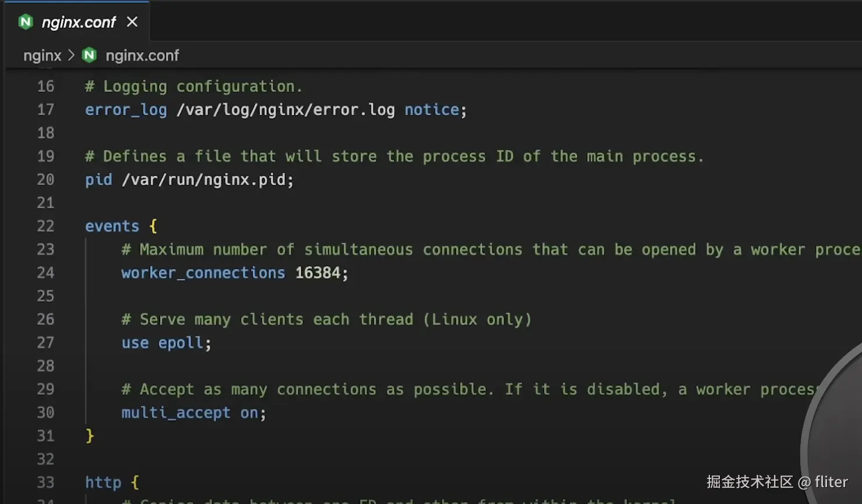Image resolution: width=862 pixels, height=504 pixels.
Task: Click the comment about process ID file
Action: tap(394, 157)
